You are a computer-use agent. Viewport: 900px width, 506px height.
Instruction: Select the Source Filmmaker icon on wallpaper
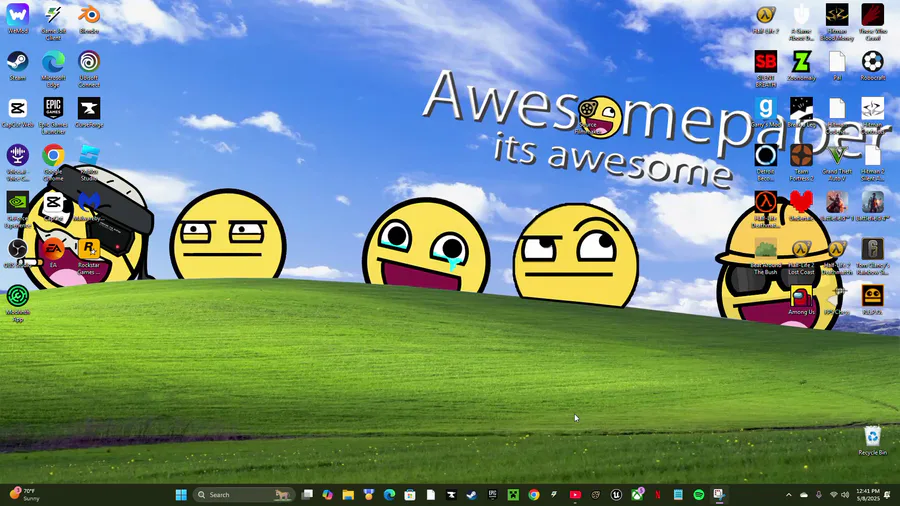(588, 116)
